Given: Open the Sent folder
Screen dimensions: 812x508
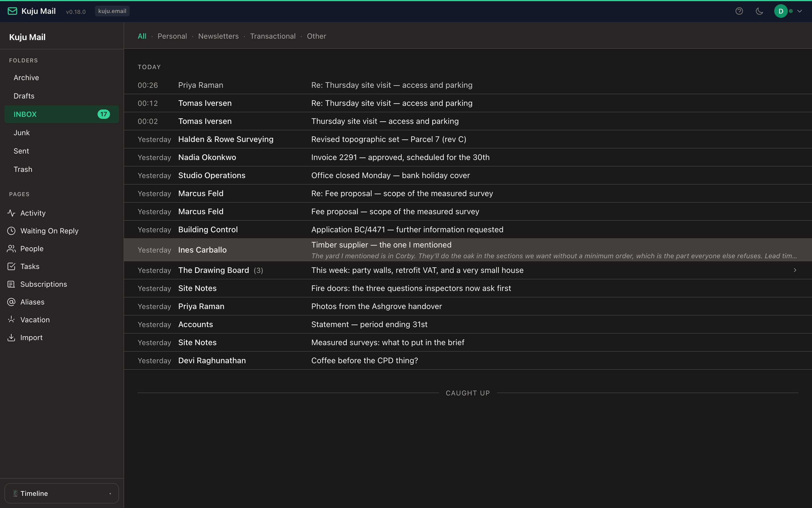Looking at the screenshot, I should pyautogui.click(x=62, y=151).
